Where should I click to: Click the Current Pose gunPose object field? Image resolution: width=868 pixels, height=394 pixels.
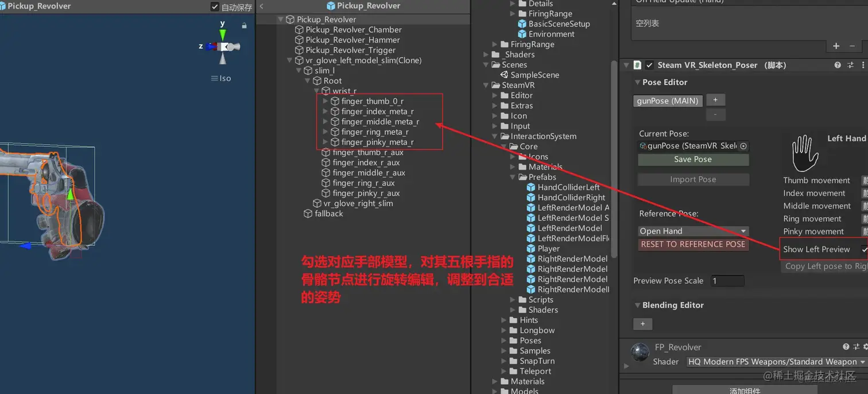pyautogui.click(x=693, y=146)
